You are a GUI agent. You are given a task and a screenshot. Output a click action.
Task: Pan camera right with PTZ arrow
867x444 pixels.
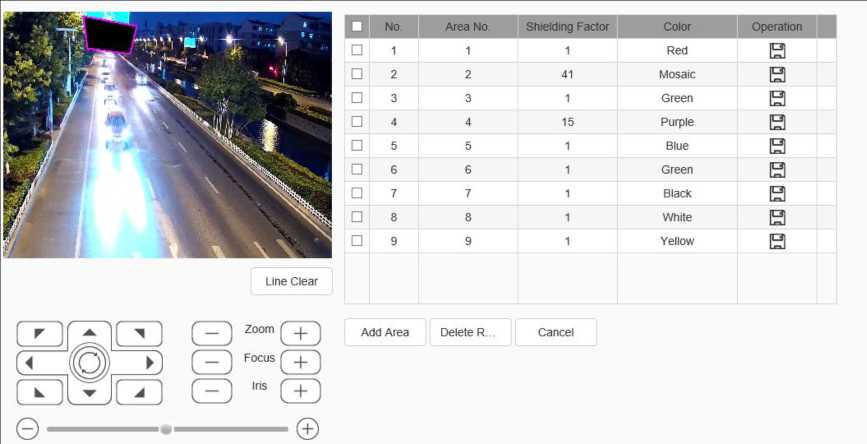(x=148, y=362)
